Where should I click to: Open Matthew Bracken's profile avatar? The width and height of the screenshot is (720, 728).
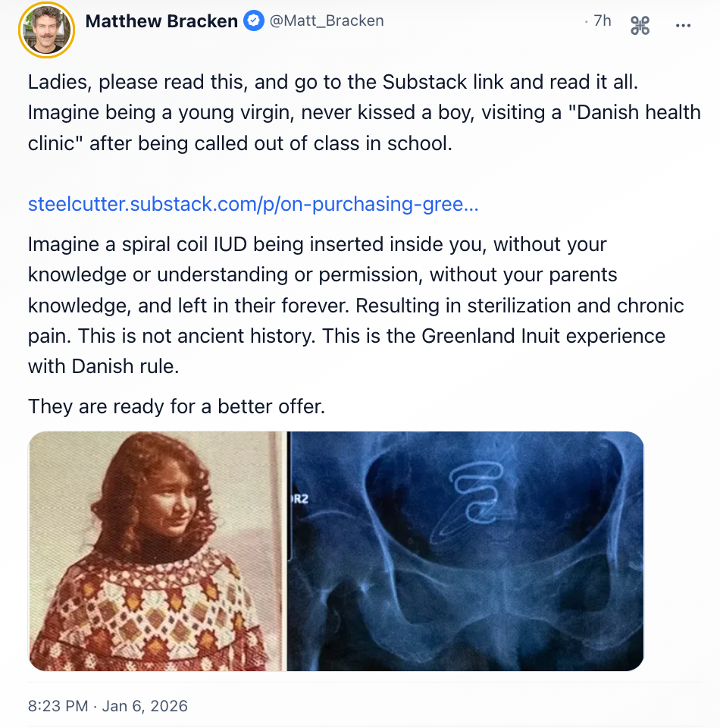tap(46, 30)
